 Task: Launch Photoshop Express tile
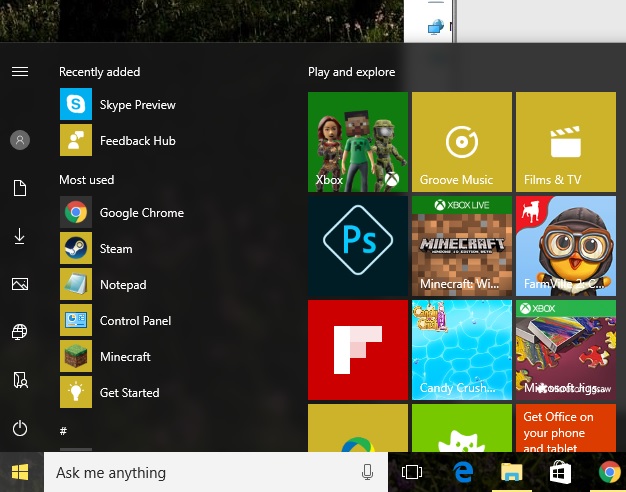click(x=358, y=246)
